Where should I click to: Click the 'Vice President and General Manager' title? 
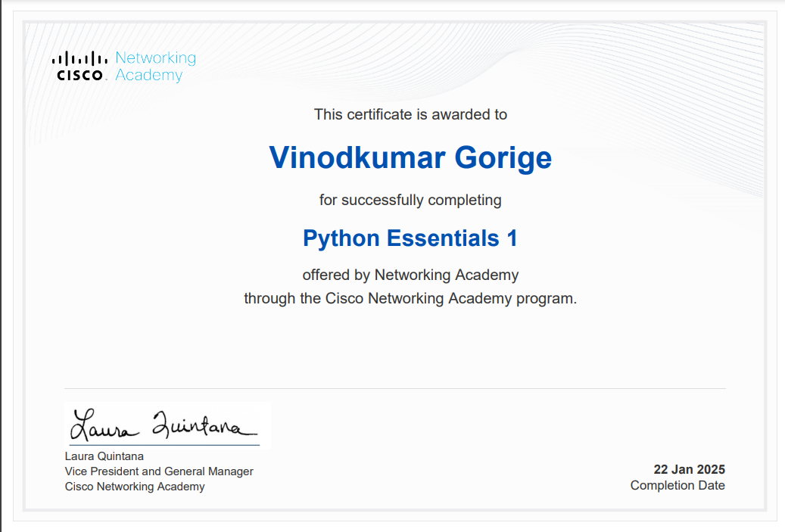click(159, 471)
